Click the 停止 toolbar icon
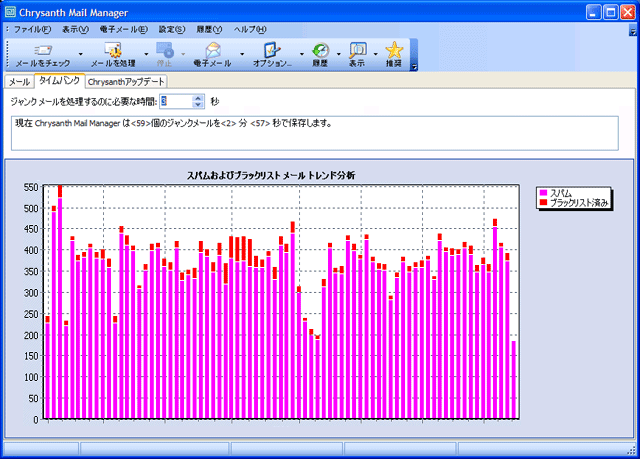Image resolution: width=640 pixels, height=459 pixels. (164, 50)
